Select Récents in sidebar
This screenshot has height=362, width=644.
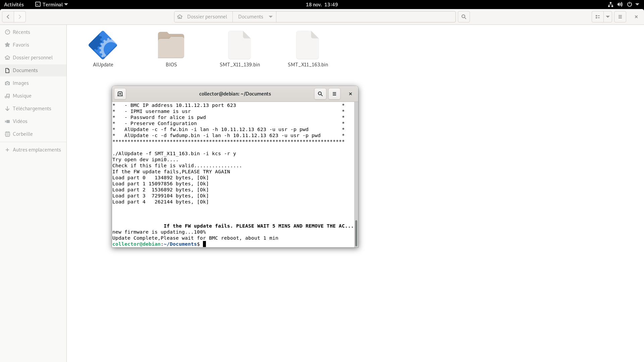(x=33, y=32)
